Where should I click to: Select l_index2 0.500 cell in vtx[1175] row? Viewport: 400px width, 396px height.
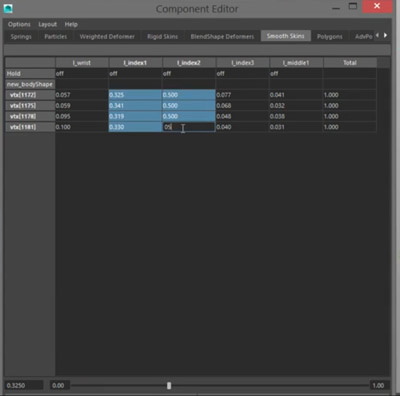(x=189, y=105)
